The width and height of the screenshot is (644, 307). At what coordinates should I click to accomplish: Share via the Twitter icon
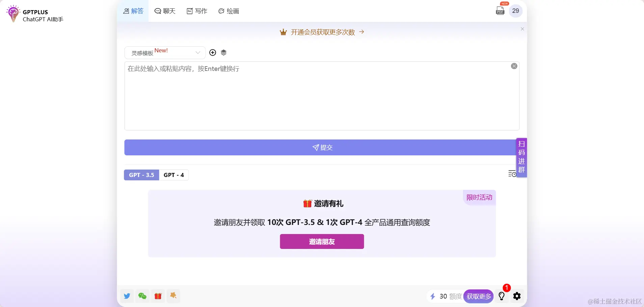[x=127, y=296]
